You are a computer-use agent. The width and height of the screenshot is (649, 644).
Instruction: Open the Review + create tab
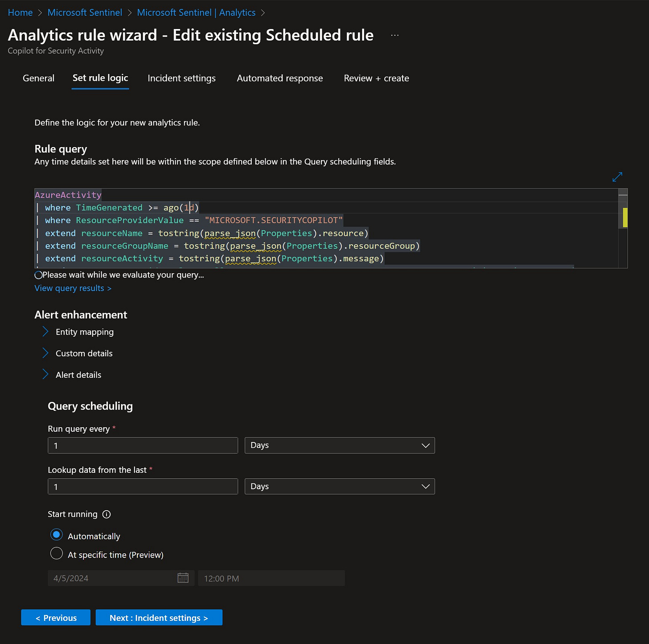click(376, 78)
